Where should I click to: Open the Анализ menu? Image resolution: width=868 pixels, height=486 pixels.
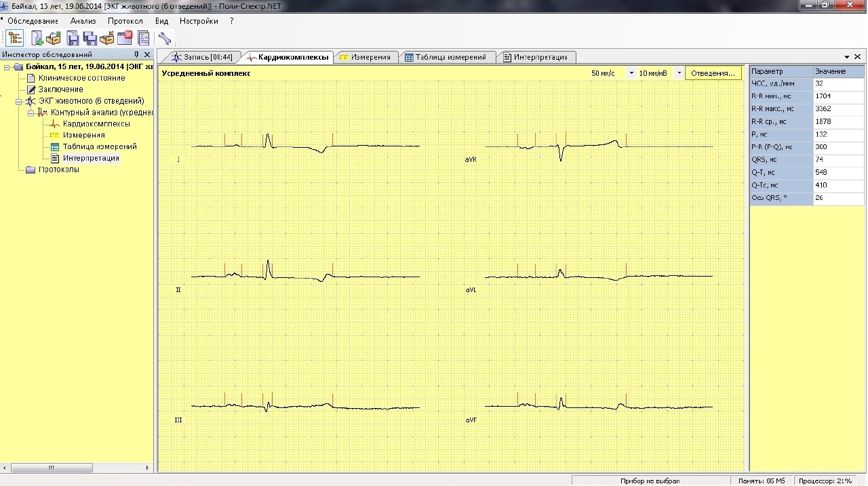[x=83, y=21]
